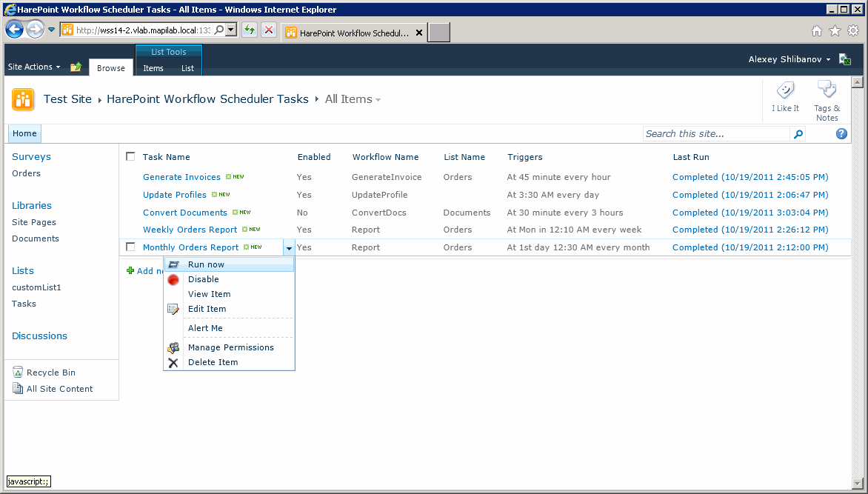Click the user status icon beside Alexey Shlibanov
Image resolution: width=868 pixels, height=494 pixels.
point(845,59)
